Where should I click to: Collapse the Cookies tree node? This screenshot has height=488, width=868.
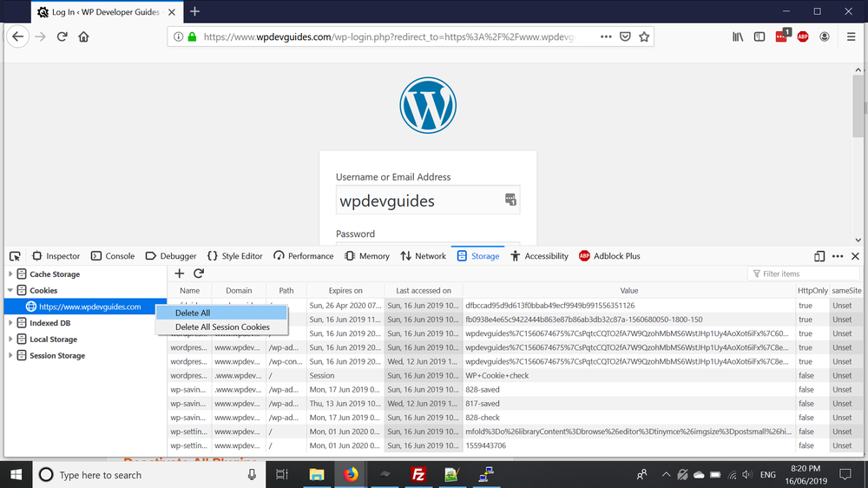point(10,290)
